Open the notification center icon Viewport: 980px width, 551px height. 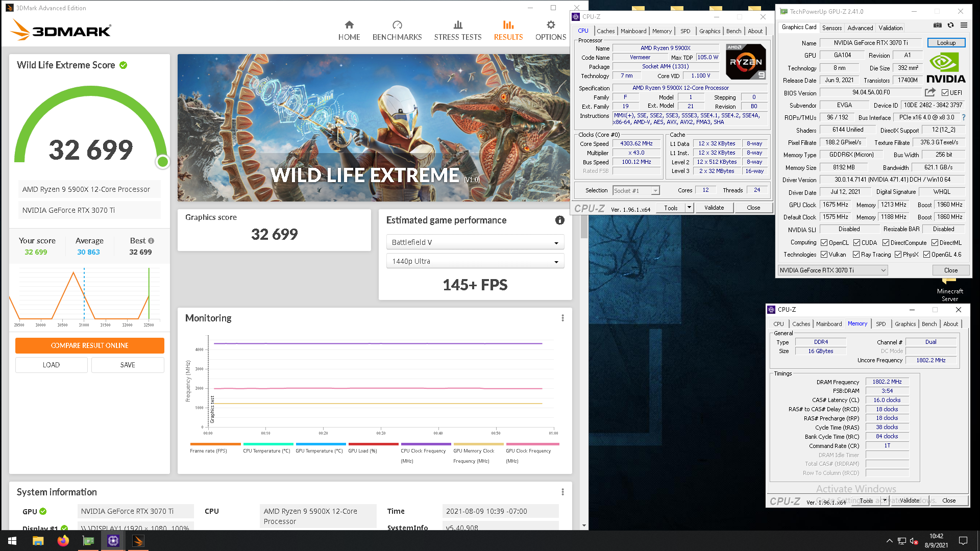tap(963, 541)
